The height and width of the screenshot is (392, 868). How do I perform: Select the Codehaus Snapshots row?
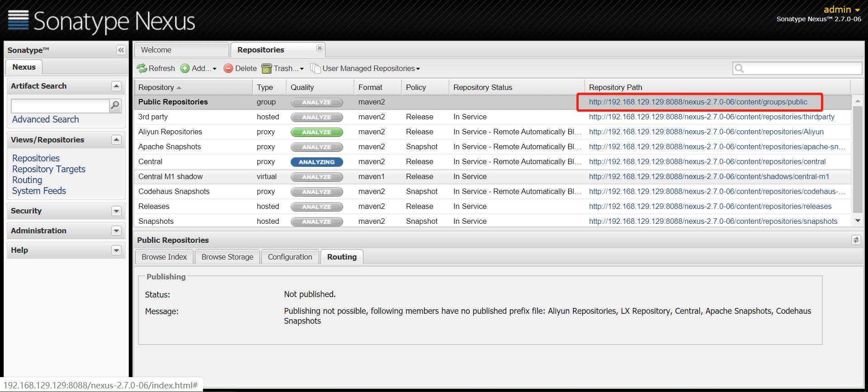coord(493,191)
